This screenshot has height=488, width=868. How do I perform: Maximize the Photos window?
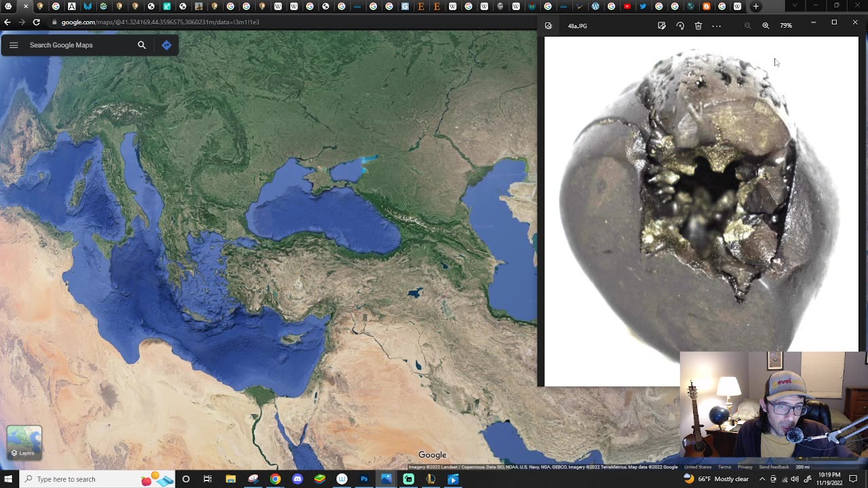(x=834, y=22)
